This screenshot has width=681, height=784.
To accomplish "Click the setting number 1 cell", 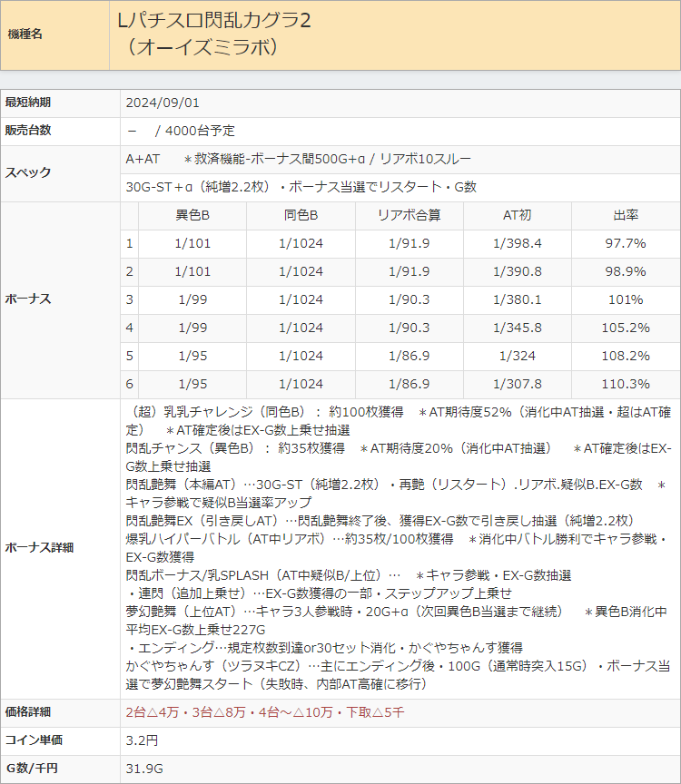I will tap(130, 243).
